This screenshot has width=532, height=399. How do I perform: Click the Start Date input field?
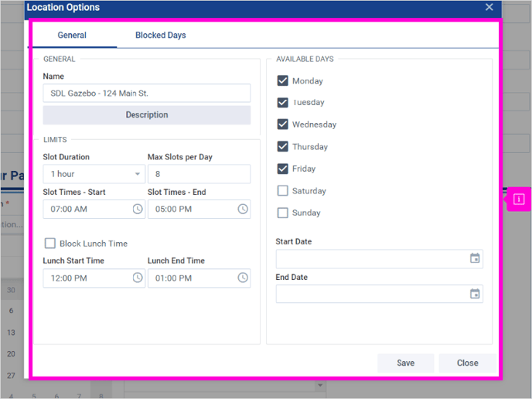pyautogui.click(x=380, y=259)
